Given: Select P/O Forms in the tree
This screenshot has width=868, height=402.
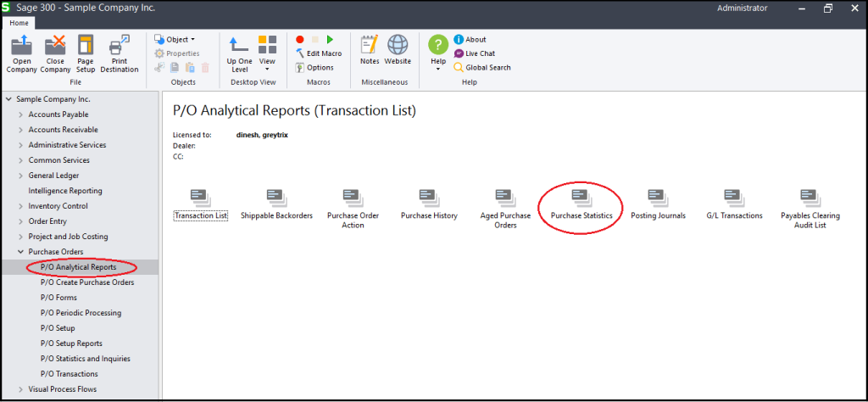Looking at the screenshot, I should point(58,298).
